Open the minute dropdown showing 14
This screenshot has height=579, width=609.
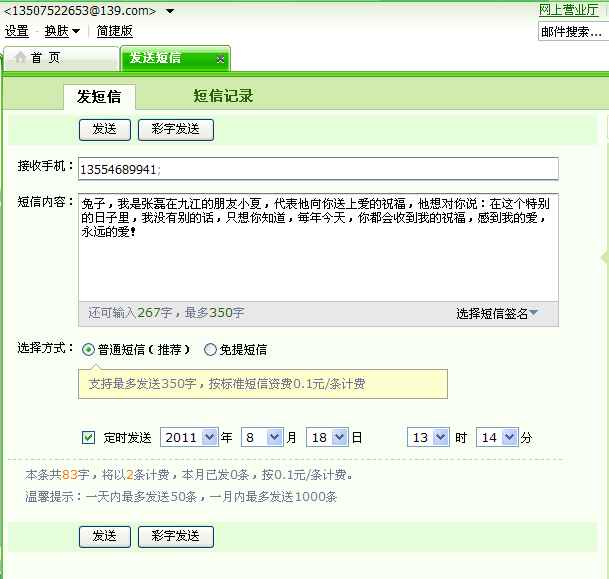(x=497, y=438)
